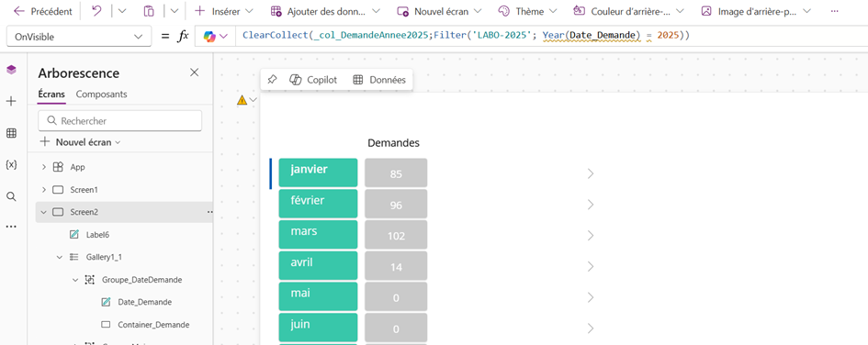Open the Thème menu
868x345 pixels.
[528, 11]
